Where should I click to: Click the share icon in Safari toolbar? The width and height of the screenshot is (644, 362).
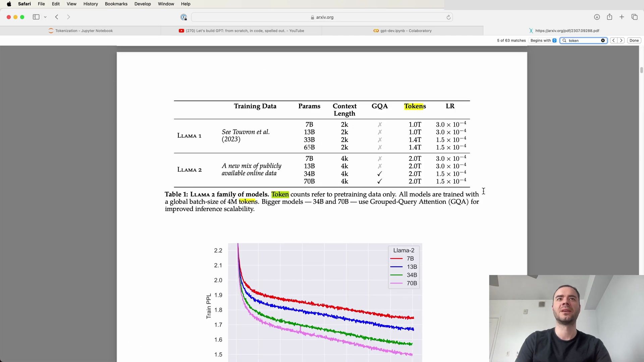tap(609, 17)
